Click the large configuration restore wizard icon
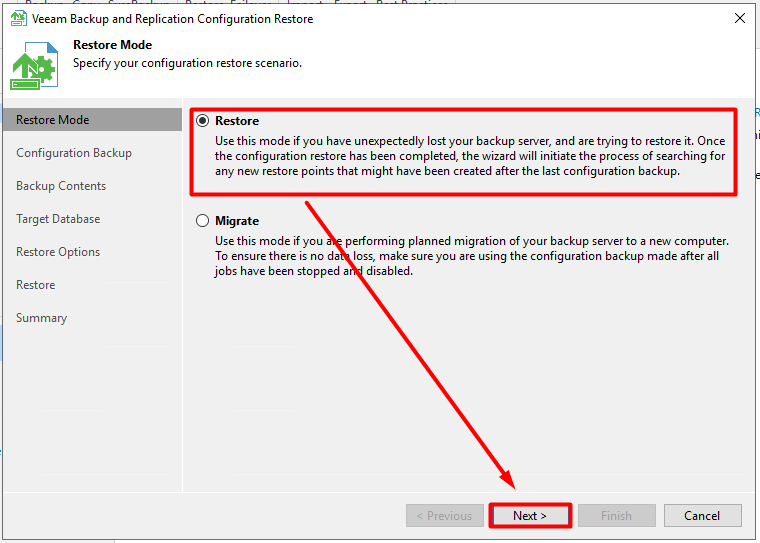The width and height of the screenshot is (760, 543). [x=34, y=66]
